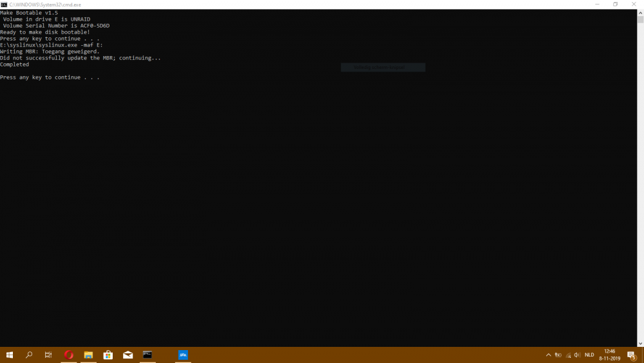The height and width of the screenshot is (363, 644).
Task: Click 'Writing MBR: Toegang geweigerd.' line
Action: [x=50, y=52]
